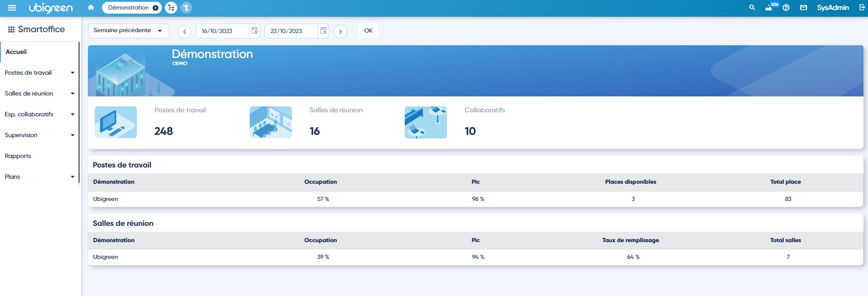Click the Postes de travail count 248
Viewport: 868px width, 296px height.
[x=164, y=131]
